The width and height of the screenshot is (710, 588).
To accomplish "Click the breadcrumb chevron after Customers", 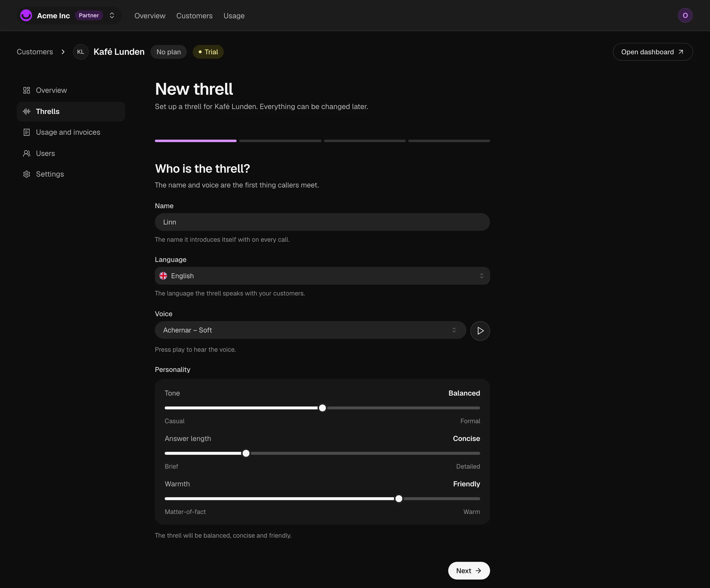I will coord(63,52).
